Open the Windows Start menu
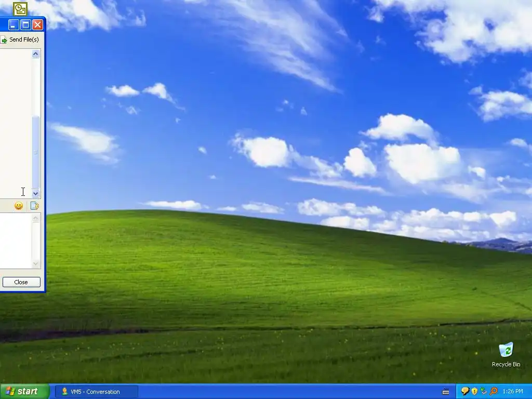Screen dimensions: 532x399 (x=24, y=392)
